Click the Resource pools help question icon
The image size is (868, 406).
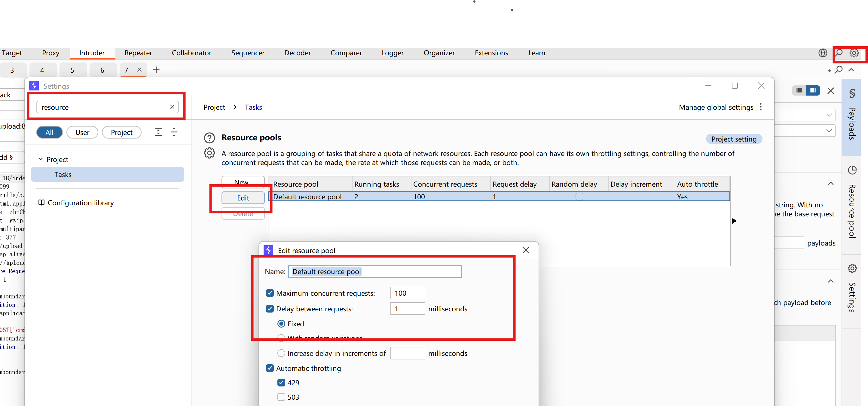tap(209, 138)
